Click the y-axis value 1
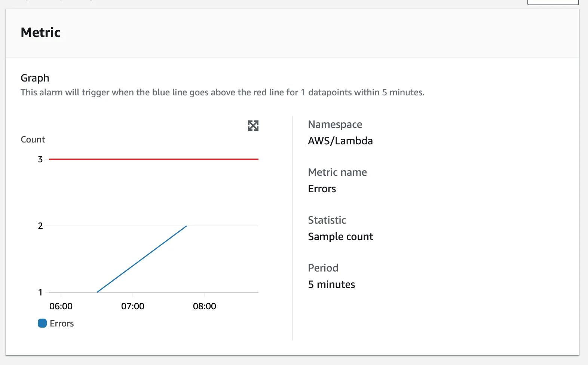588x365 pixels. click(40, 292)
